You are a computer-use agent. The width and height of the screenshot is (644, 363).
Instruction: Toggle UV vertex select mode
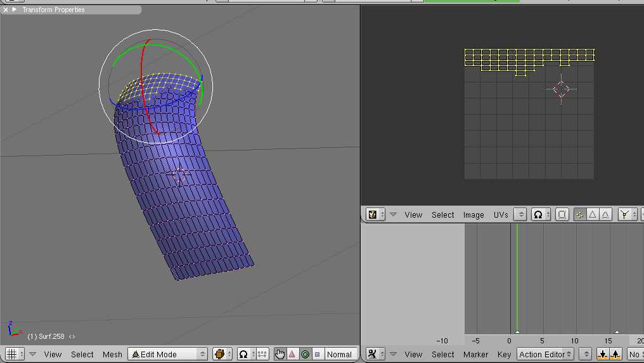tap(579, 214)
